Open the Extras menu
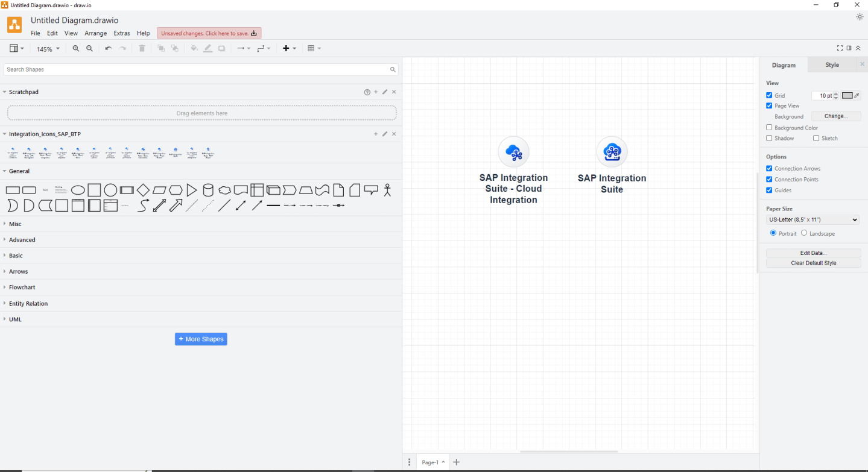The height and width of the screenshot is (472, 868). 122,34
